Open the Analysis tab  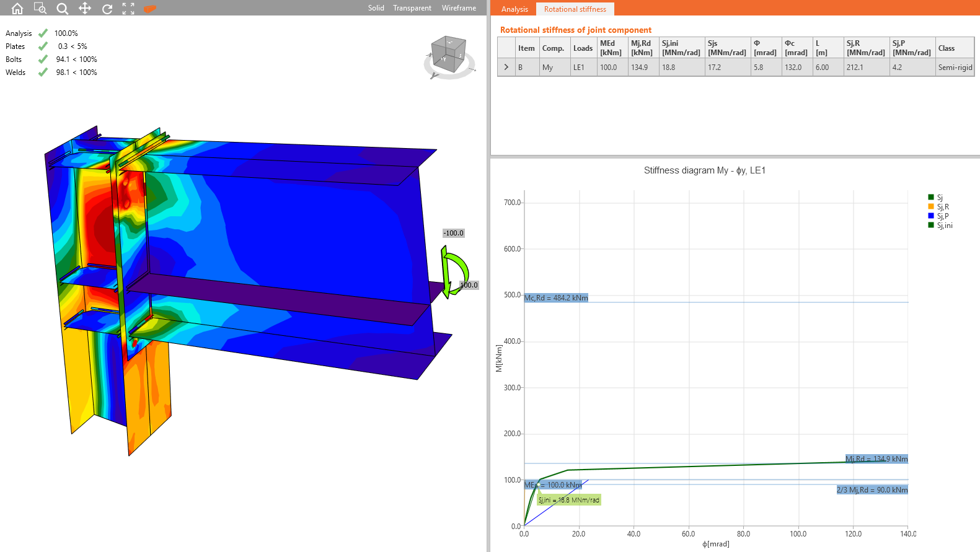[514, 9]
